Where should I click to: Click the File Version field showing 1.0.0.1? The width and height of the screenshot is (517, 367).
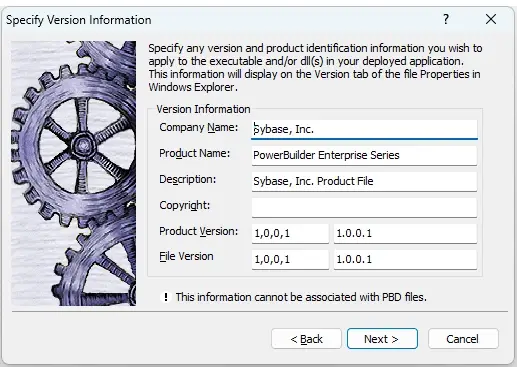(x=405, y=259)
